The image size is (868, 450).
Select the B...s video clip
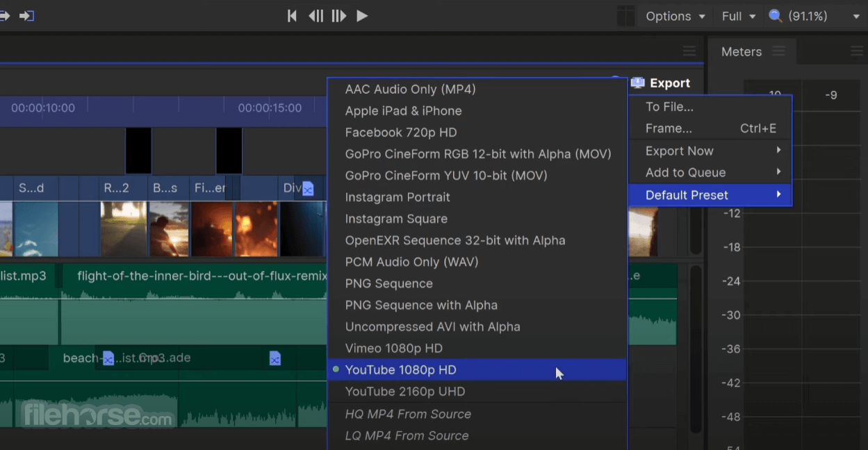click(x=169, y=217)
